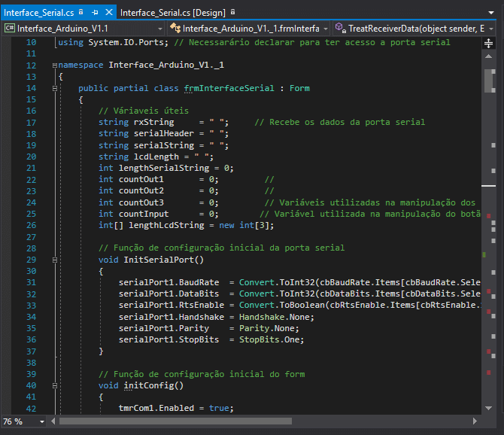
Task: Open the TreatReceiverData member dropdown
Action: pyautogui.click(x=491, y=29)
